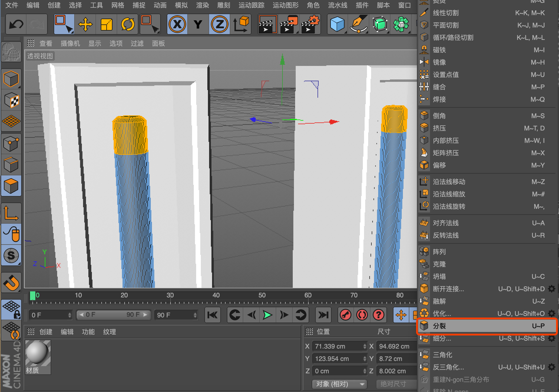This screenshot has height=392, width=559.
Task: Choose 线性切割 knife command
Action: coord(487,13)
